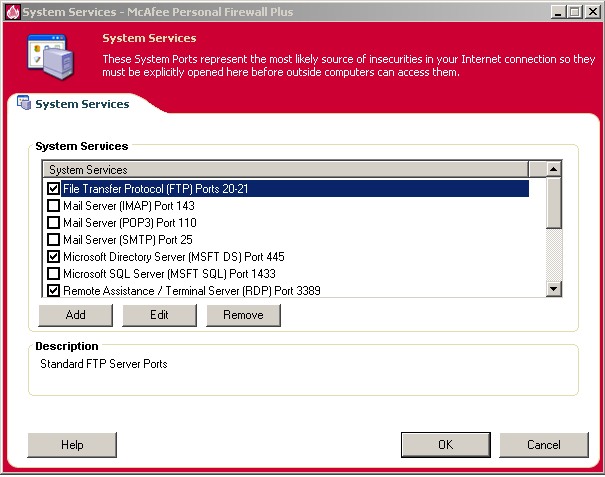Image resolution: width=605 pixels, height=477 pixels.
Task: Uncheck File Transfer Protocol (FTP) Ports 20-21 checkbox
Action: 53,189
